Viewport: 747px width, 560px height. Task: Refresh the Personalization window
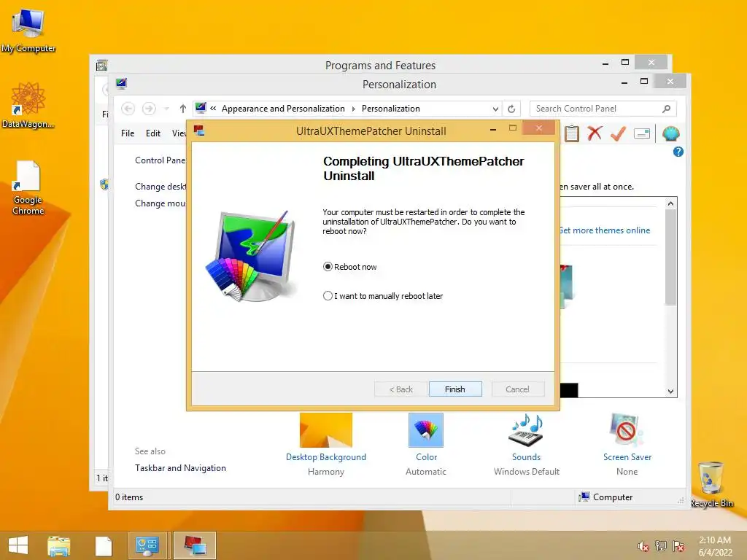point(511,109)
